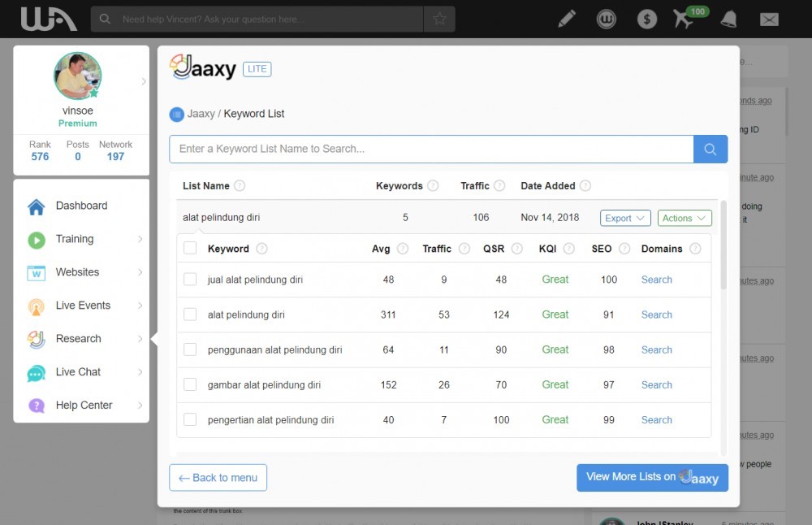Viewport: 812px width, 525px height.
Task: Click the search magnifier icon in top bar
Action: (x=105, y=20)
